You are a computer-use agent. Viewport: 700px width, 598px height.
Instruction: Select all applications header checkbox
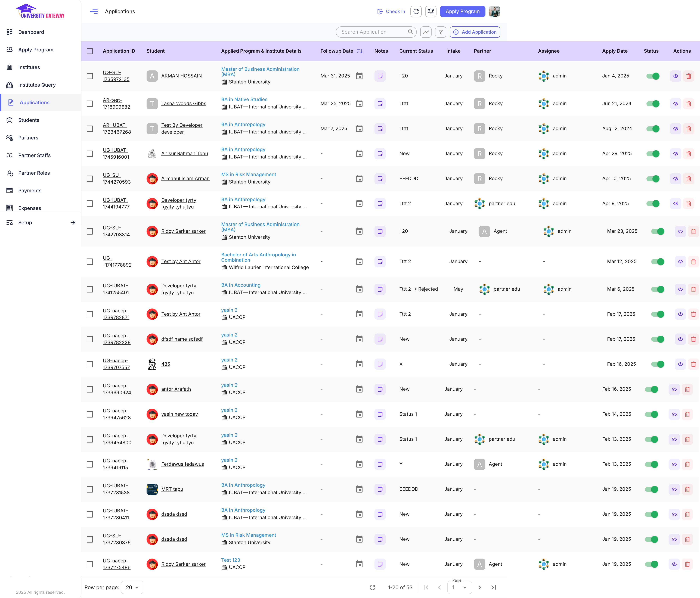90,51
